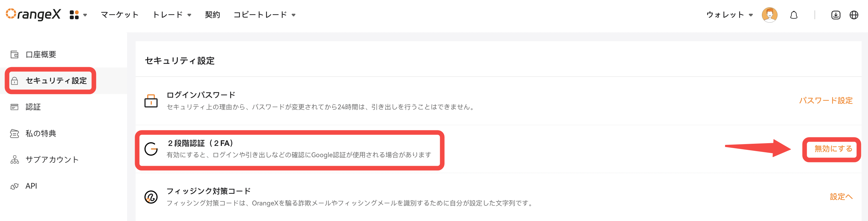This screenshot has width=868, height=221.
Task: Expand the トレード dropdown menu
Action: [x=172, y=15]
